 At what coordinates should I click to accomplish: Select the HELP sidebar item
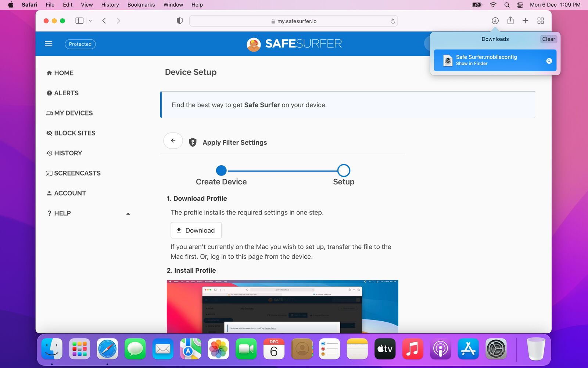59,213
